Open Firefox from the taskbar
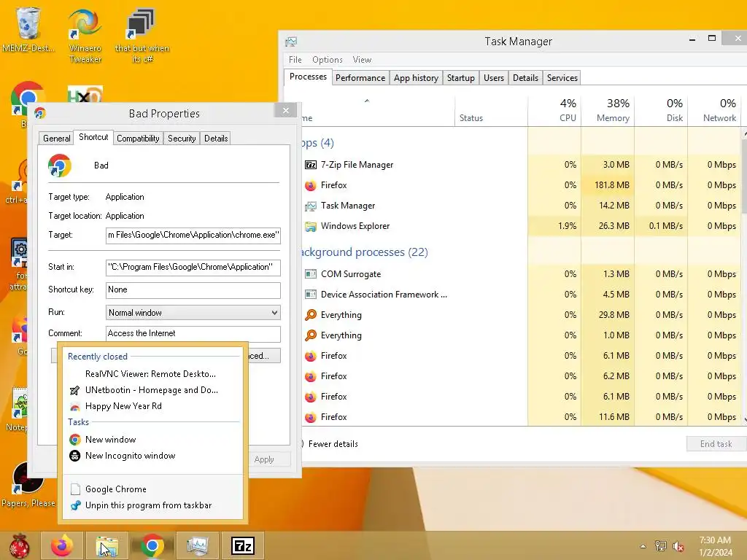This screenshot has height=560, width=747. 62,545
